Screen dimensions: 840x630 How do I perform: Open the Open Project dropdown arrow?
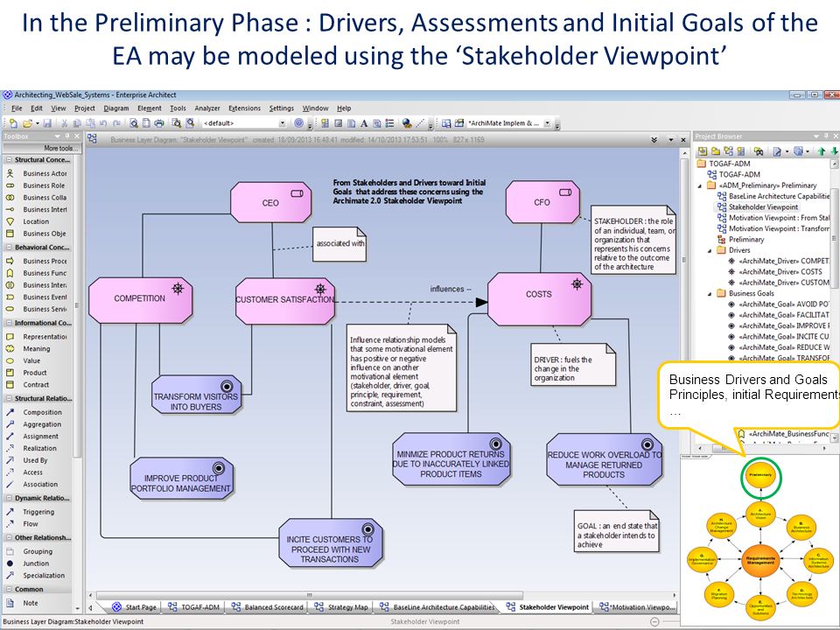[x=38, y=123]
